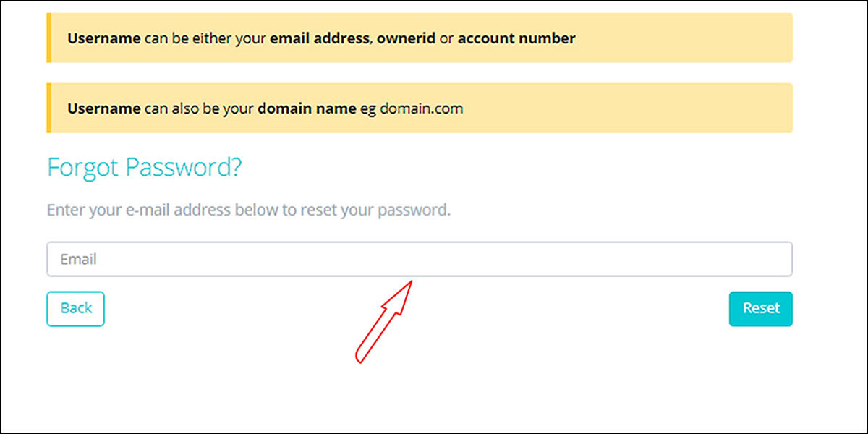Go back using the Back button
This screenshot has width=868, height=434.
pos(76,309)
